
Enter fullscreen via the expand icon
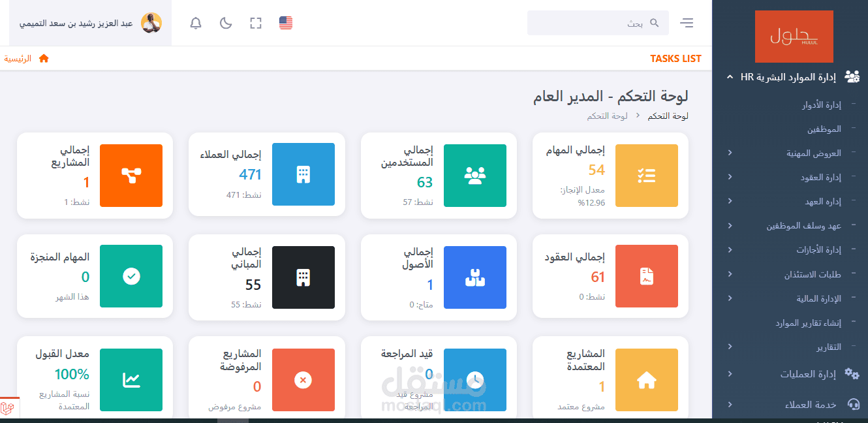[x=255, y=23]
